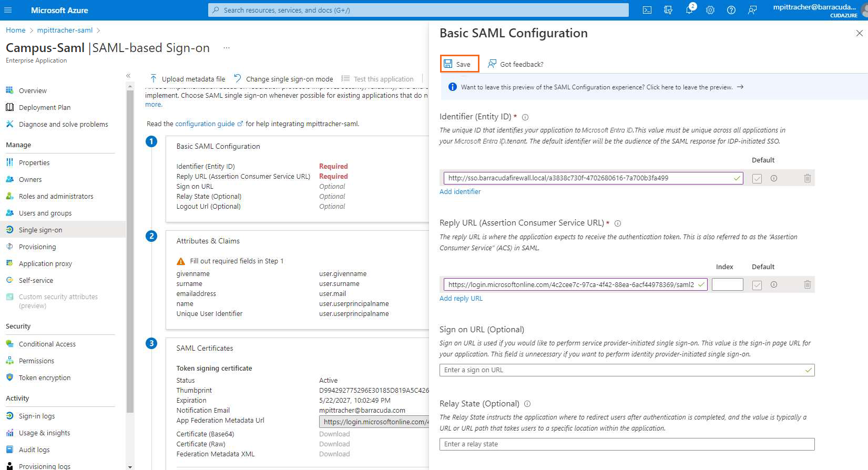This screenshot has height=470, width=868.
Task: Click Add identifier link
Action: [x=460, y=191]
